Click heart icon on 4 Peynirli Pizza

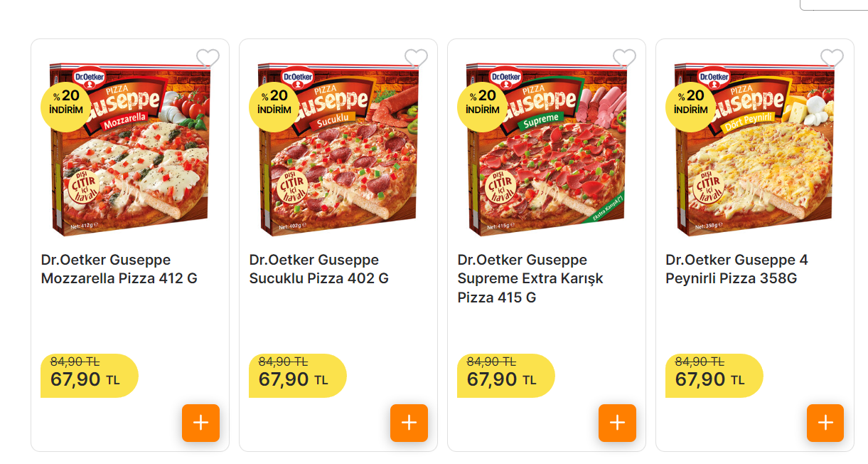pos(832,58)
